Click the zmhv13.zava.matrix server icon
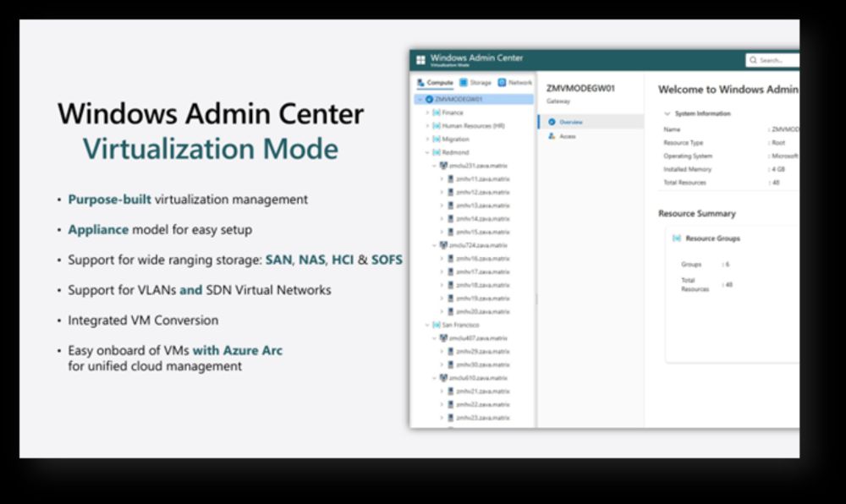846x504 pixels. 451,205
